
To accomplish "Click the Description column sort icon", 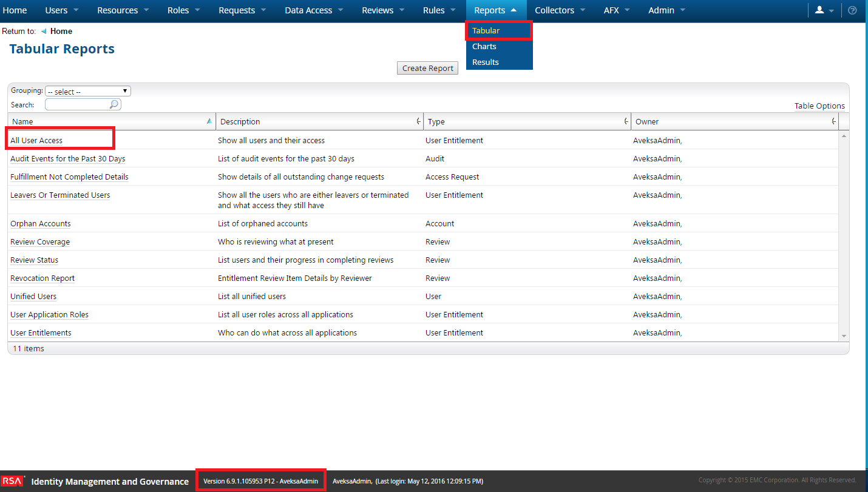I will click(418, 121).
